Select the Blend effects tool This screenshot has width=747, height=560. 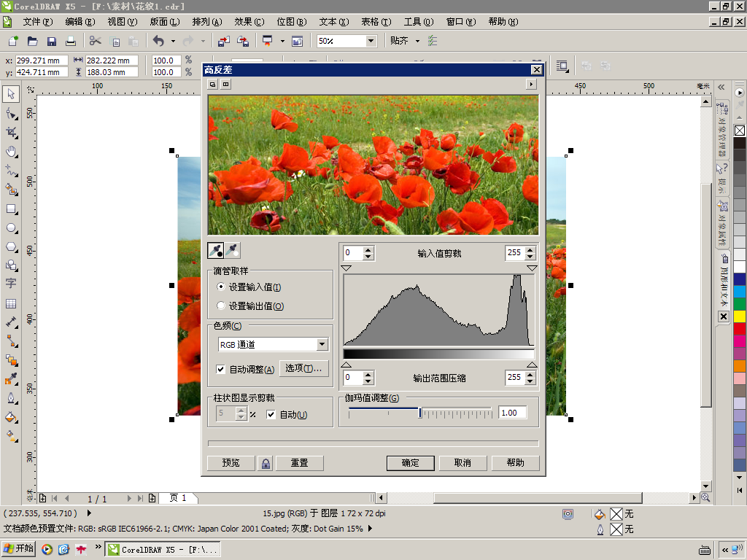pyautogui.click(x=11, y=360)
